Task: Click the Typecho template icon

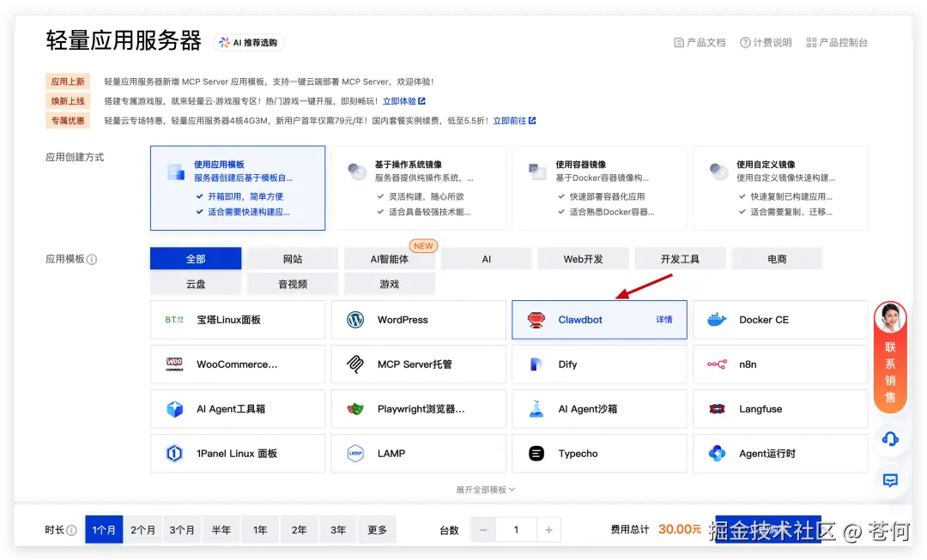Action: click(x=536, y=453)
